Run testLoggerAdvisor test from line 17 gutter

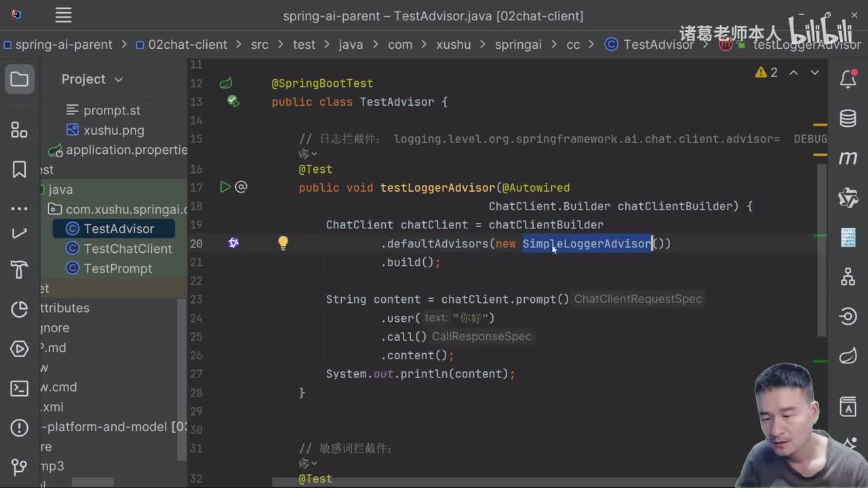225,187
